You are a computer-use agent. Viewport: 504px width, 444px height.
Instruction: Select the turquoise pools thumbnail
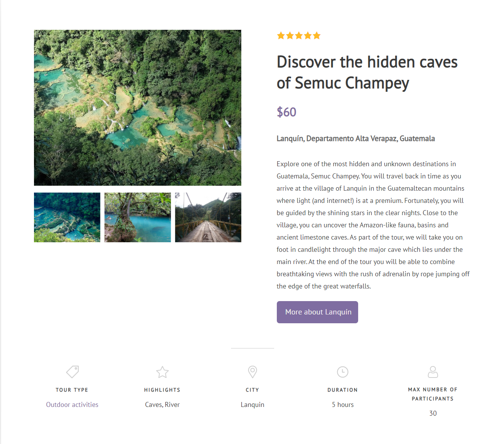pos(67,217)
